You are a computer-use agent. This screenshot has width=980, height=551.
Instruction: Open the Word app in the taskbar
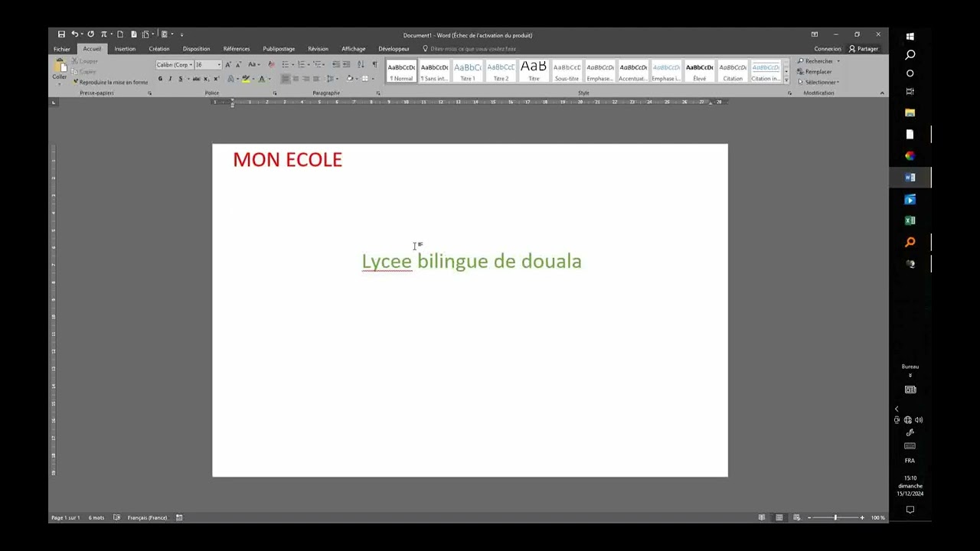[x=910, y=178]
